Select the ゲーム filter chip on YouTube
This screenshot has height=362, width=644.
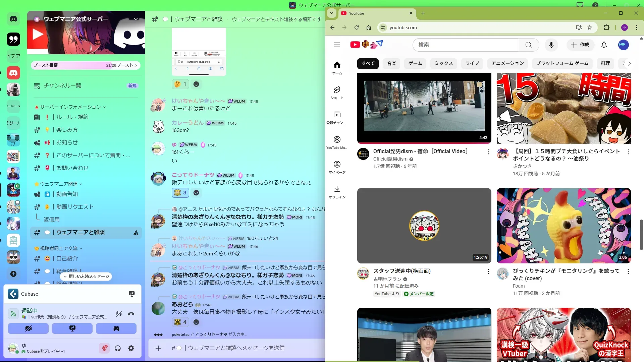pos(415,63)
